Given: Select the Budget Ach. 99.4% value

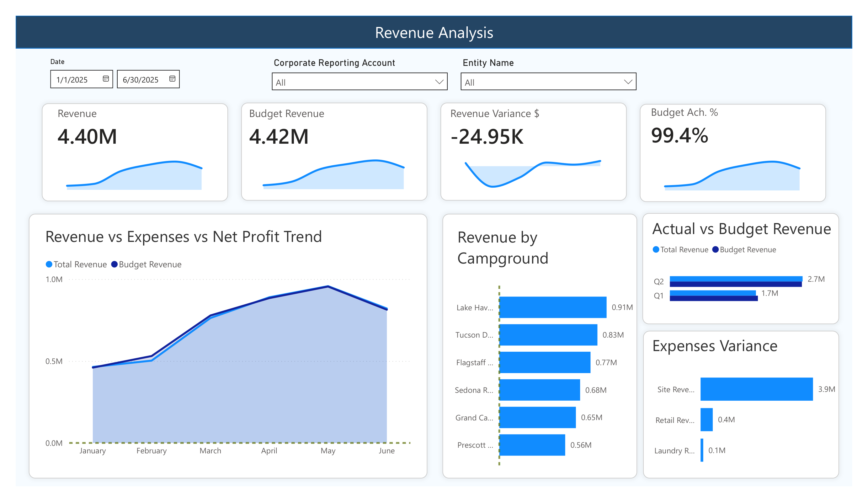Looking at the screenshot, I should (679, 135).
